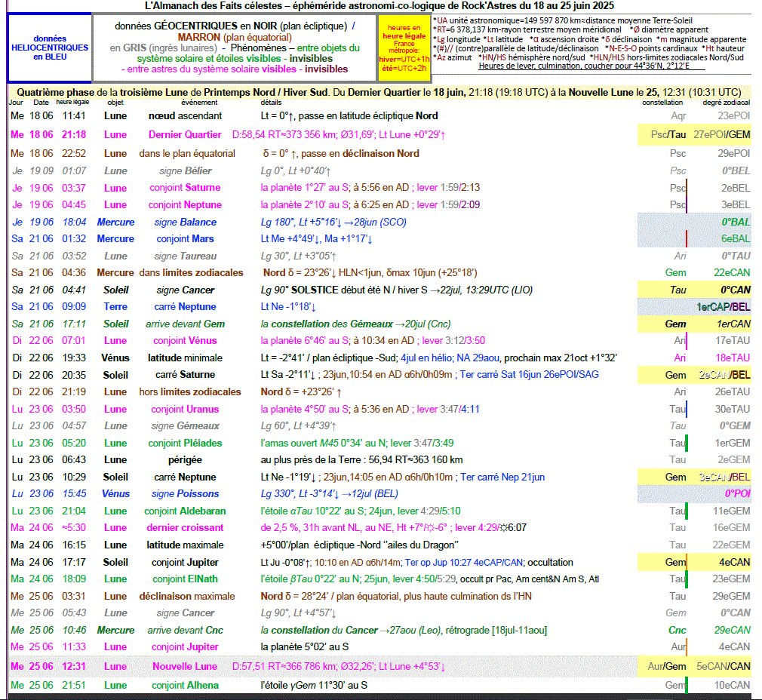Click the 'signe Balance' Mercure event
Screen dimensions: 762x700
[x=185, y=223]
